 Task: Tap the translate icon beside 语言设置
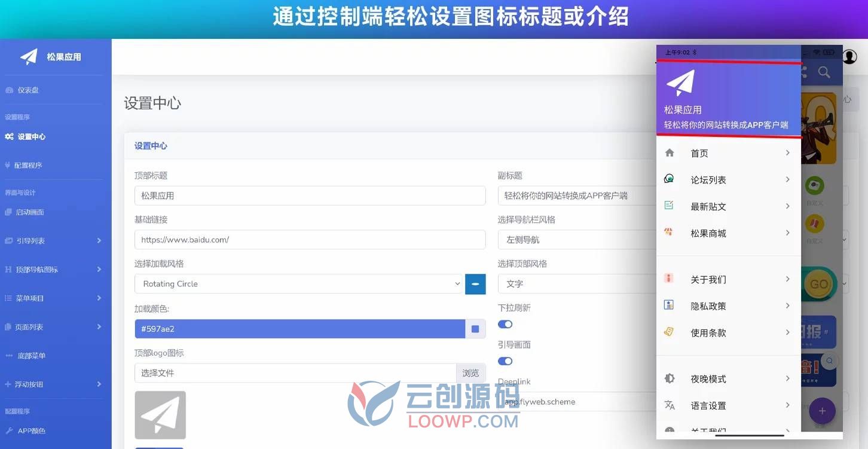pyautogui.click(x=670, y=405)
